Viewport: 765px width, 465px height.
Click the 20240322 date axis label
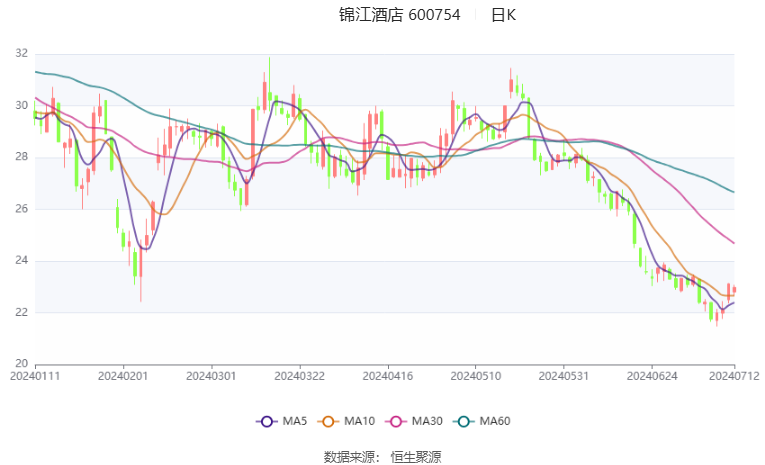point(300,376)
